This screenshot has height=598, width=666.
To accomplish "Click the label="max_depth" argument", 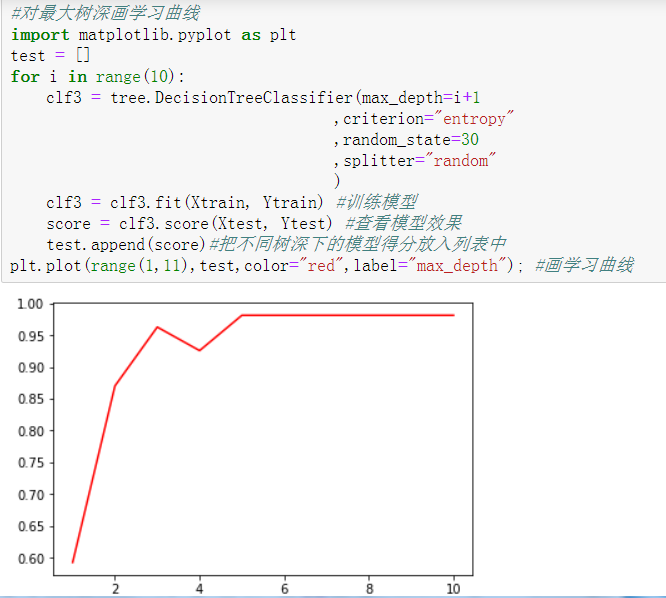I will point(431,266).
